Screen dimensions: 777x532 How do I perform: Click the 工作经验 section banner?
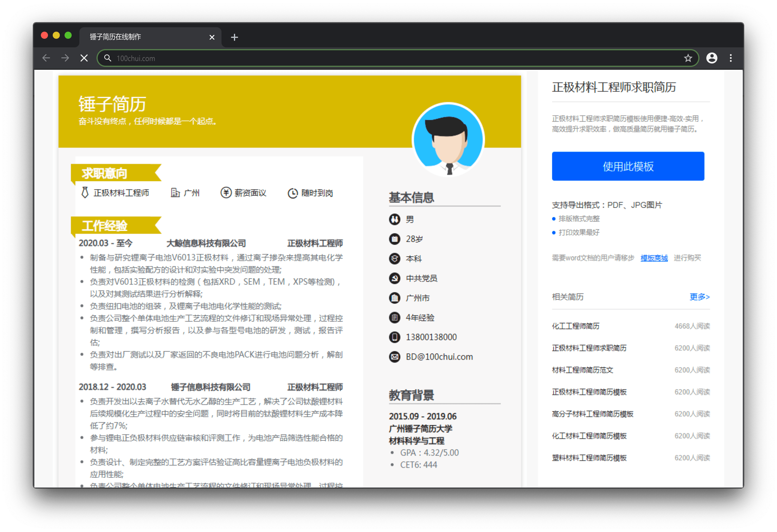click(116, 225)
